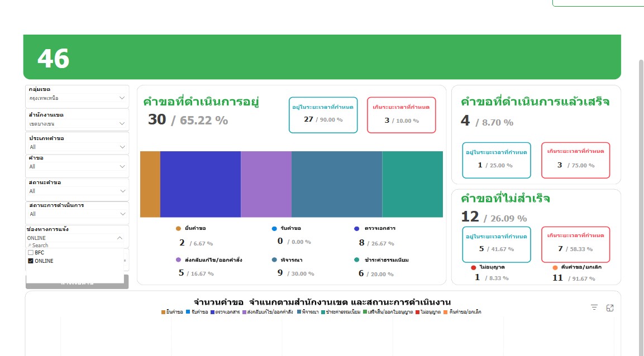This screenshot has width=644, height=356.
Task: Click the red ไม่อนุญาต legend dot
Action: click(x=474, y=267)
